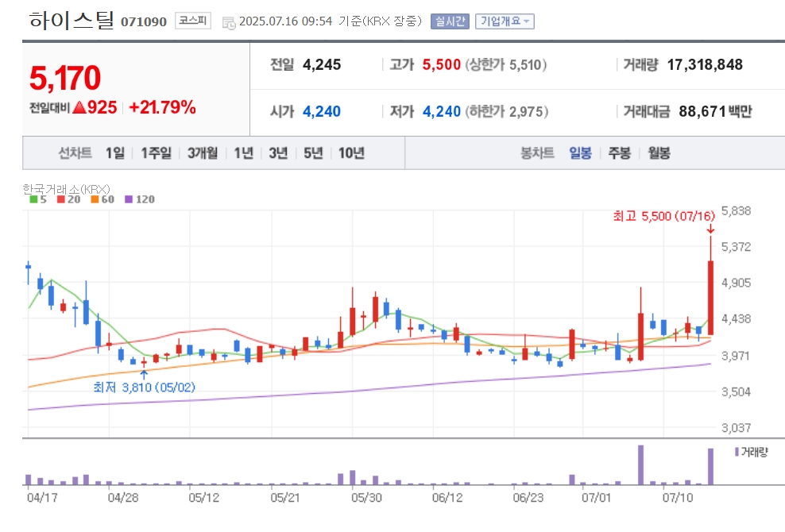Click the green 5-day moving average legend square
The width and height of the screenshot is (785, 532).
click(33, 199)
